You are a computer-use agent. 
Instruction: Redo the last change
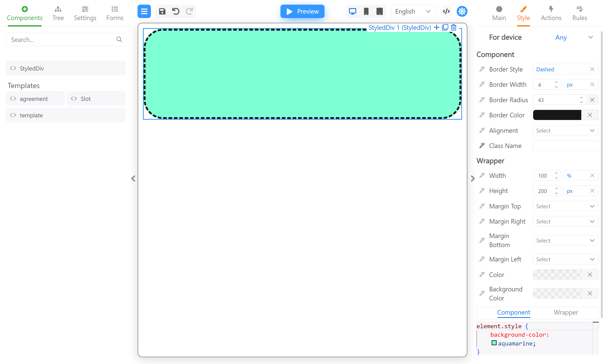[189, 11]
